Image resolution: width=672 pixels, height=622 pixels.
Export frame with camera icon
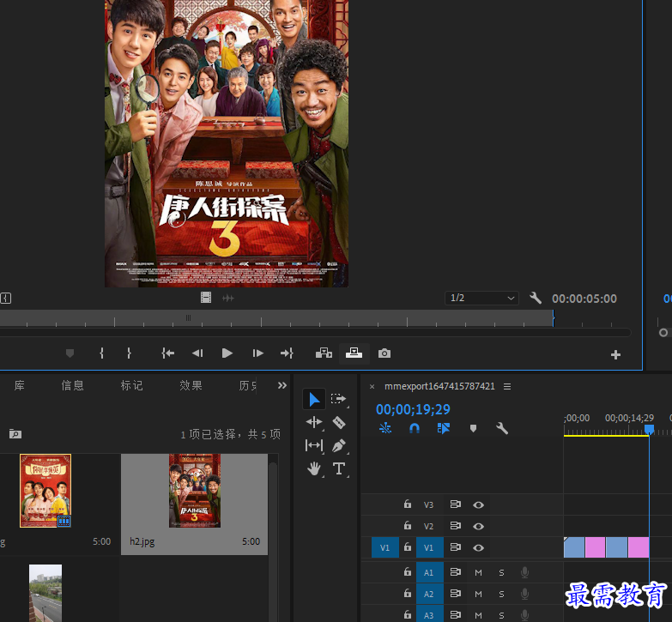coord(384,353)
